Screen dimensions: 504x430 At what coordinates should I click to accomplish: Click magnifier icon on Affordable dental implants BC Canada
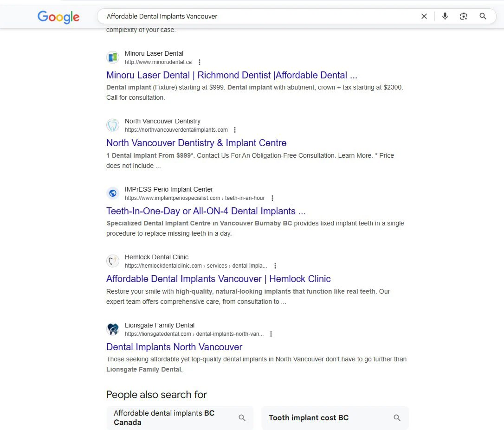pyautogui.click(x=242, y=418)
